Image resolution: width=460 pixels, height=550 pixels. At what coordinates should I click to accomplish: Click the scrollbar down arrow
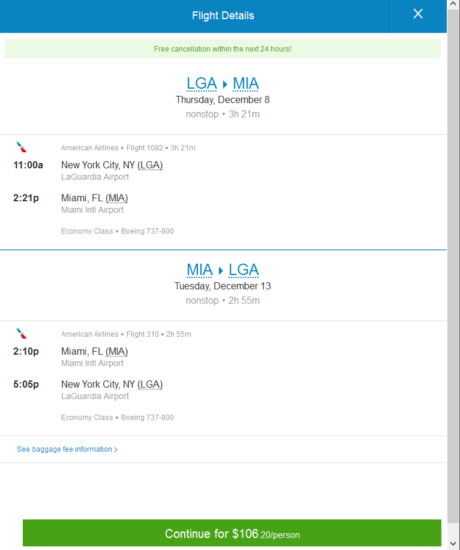[x=453, y=544]
